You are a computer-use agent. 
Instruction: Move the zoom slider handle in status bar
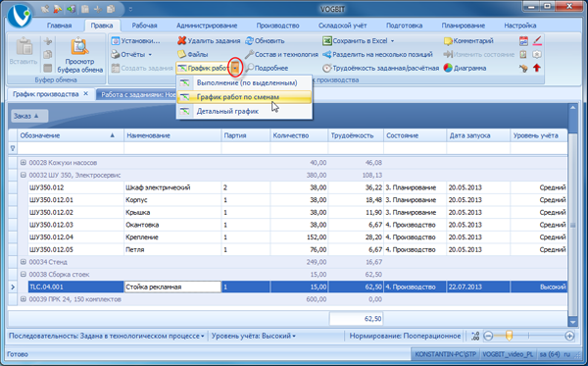(x=509, y=336)
